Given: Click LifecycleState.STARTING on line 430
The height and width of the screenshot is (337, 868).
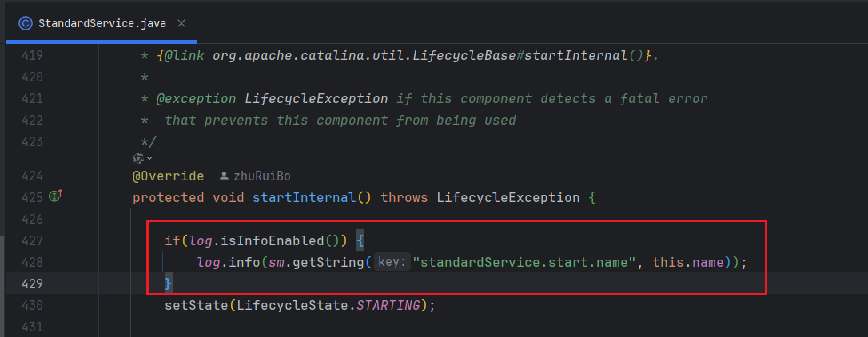Looking at the screenshot, I should coord(328,306).
